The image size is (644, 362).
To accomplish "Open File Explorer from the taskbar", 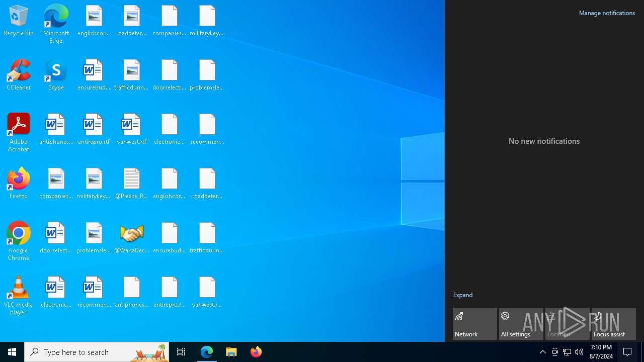I will [x=231, y=352].
